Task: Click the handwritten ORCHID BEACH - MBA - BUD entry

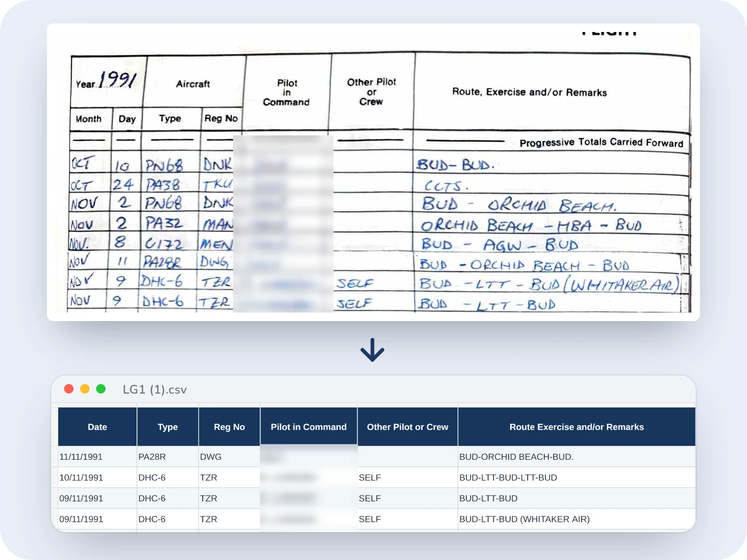Action: pos(531,225)
